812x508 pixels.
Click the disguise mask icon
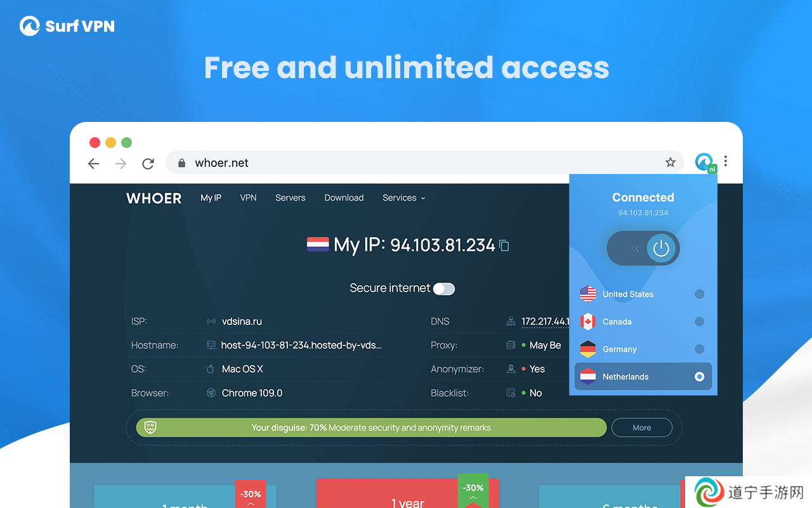pyautogui.click(x=150, y=427)
